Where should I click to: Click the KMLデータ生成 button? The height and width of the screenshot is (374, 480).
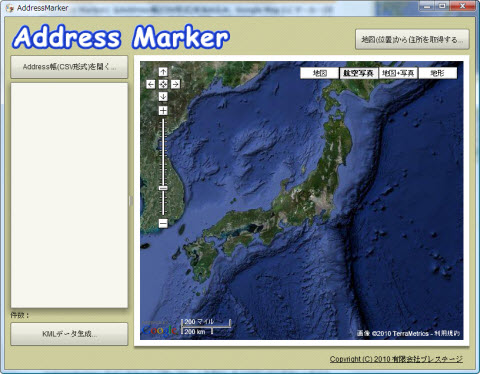coord(69,334)
